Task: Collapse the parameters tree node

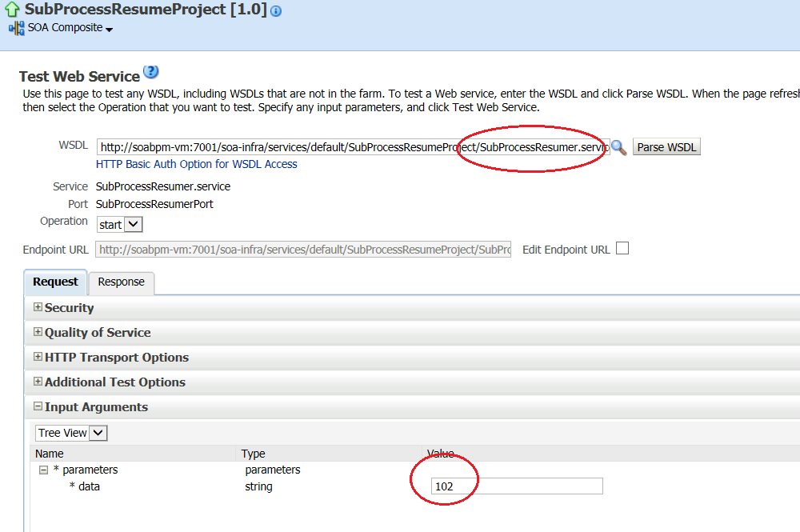Action: click(43, 470)
